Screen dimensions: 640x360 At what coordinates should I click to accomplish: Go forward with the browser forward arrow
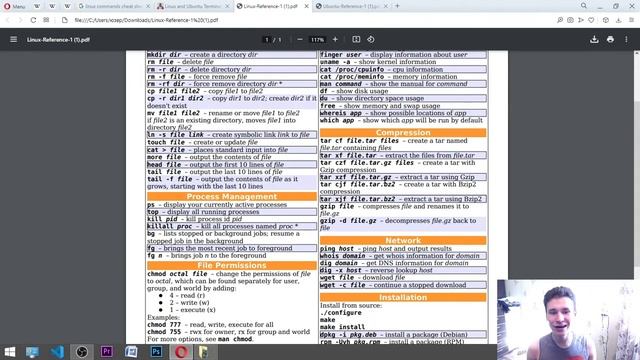tap(20, 20)
